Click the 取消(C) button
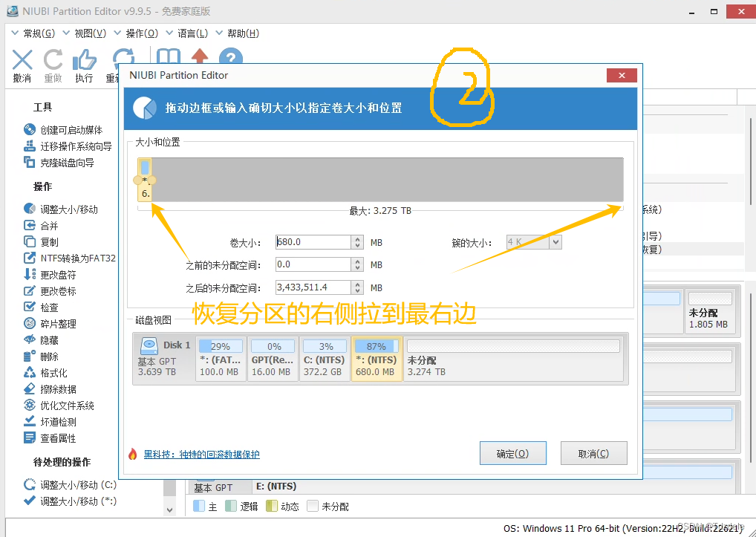The height and width of the screenshot is (537, 756). (593, 454)
